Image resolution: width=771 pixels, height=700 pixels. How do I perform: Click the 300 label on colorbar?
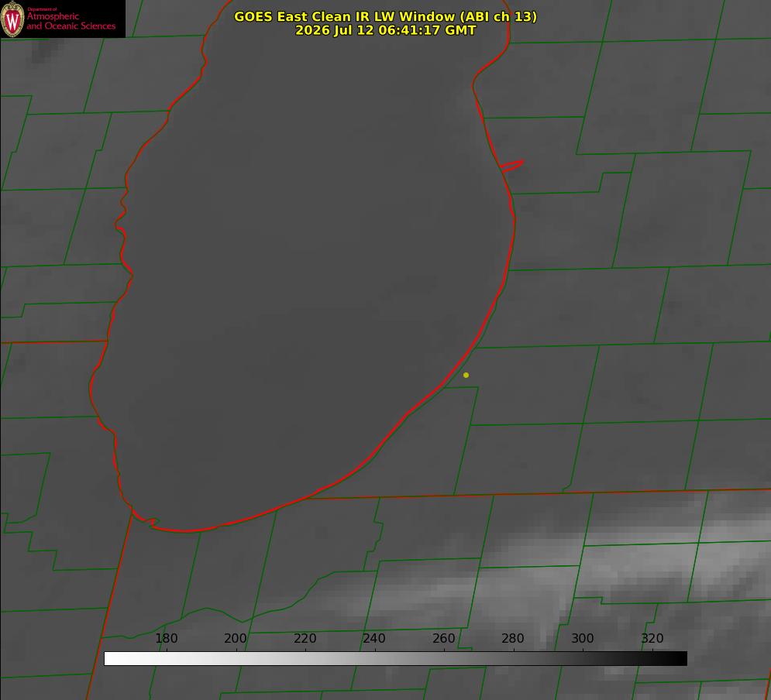click(583, 638)
